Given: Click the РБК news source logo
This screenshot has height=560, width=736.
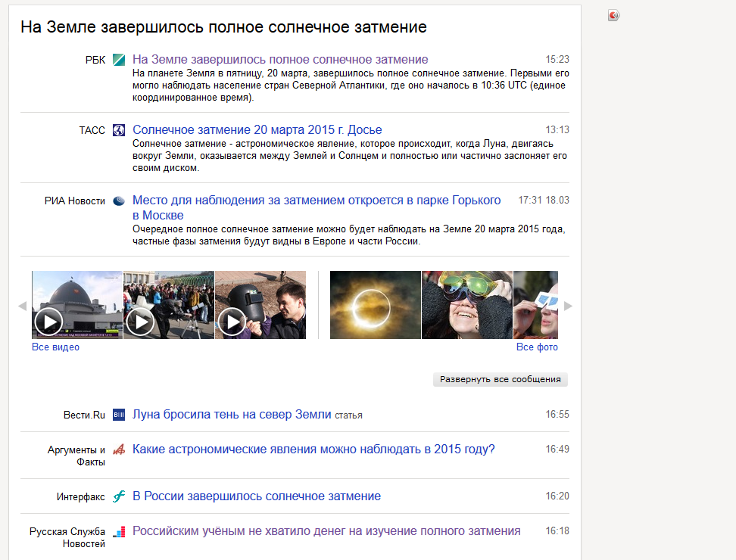Looking at the screenshot, I should tap(118, 59).
